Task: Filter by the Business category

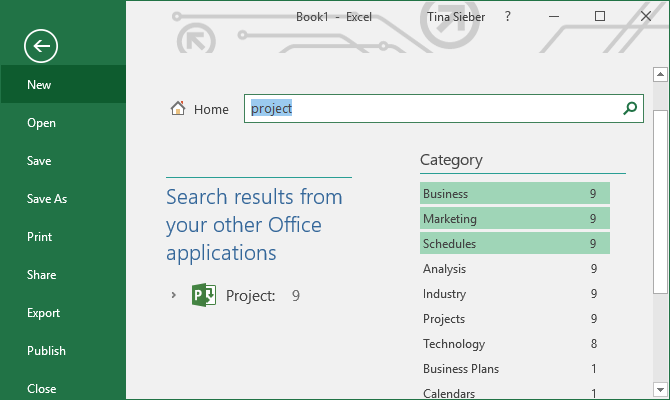Action: (x=514, y=193)
